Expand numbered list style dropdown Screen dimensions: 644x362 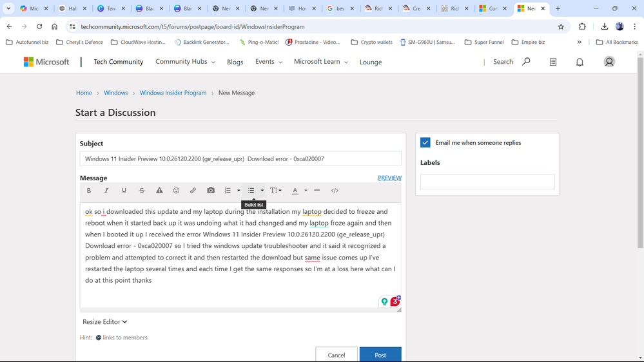tap(239, 191)
